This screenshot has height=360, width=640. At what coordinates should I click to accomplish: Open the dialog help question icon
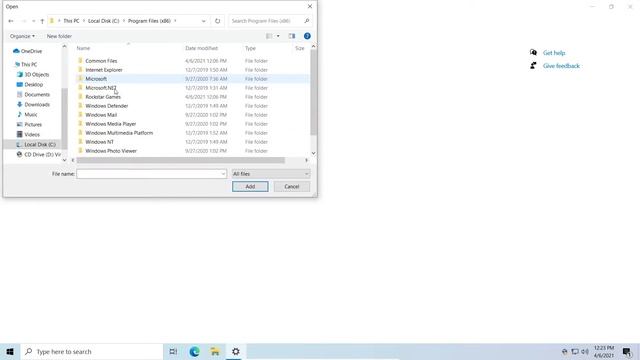(x=307, y=36)
